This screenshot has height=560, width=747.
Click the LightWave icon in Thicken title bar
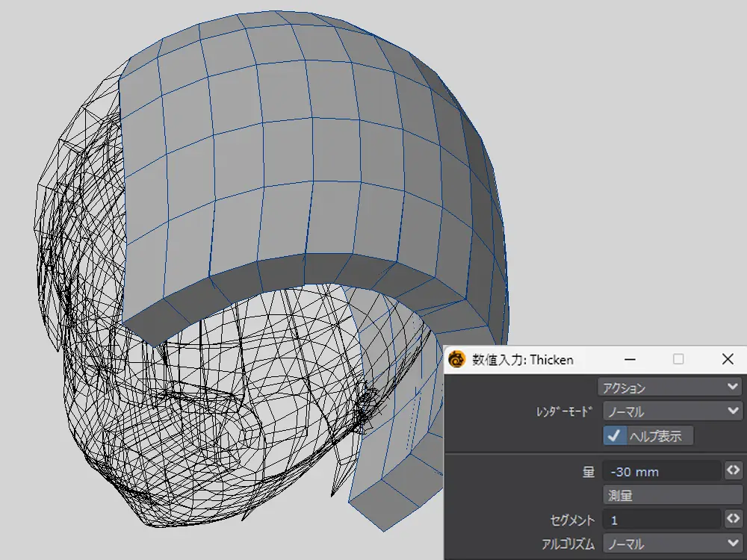(457, 359)
